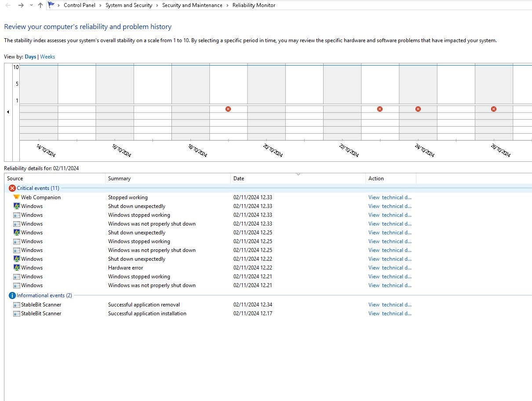Collapse the Critical events (11) group

click(38, 188)
